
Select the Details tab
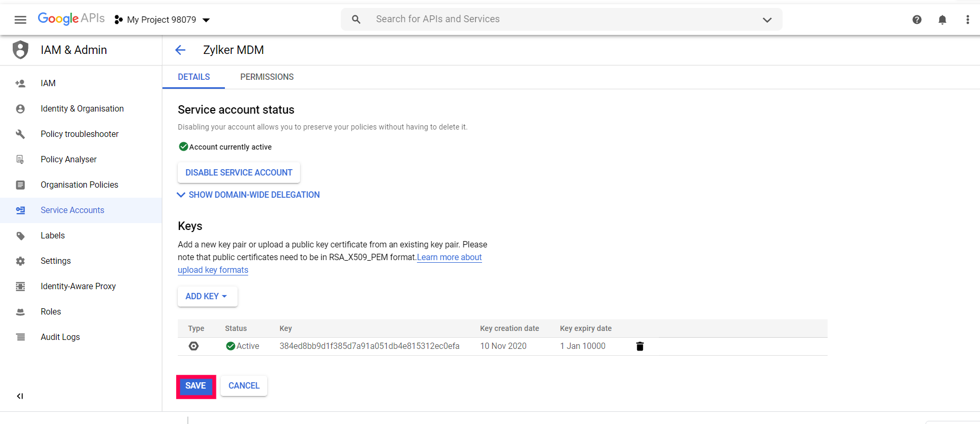(x=194, y=77)
